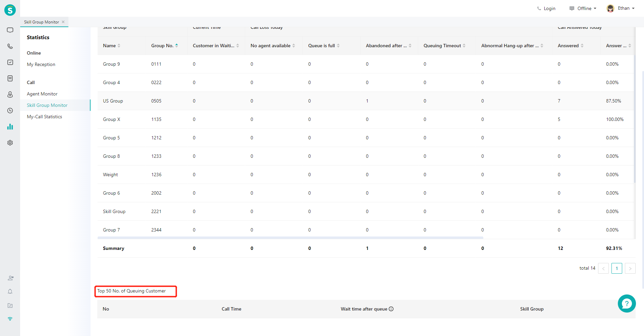The image size is (644, 336).
Task: Open the document list sidebar icon
Action: [x=10, y=78]
